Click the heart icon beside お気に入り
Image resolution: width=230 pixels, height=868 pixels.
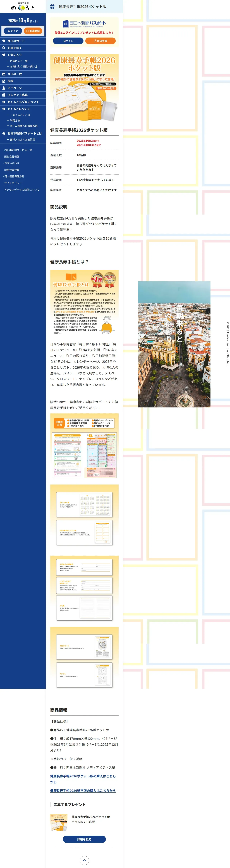[x=4, y=55]
